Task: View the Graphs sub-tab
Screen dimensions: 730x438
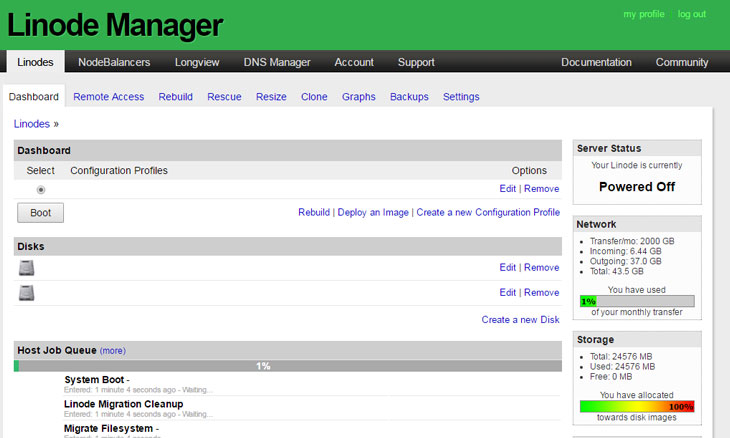Action: 359,97
